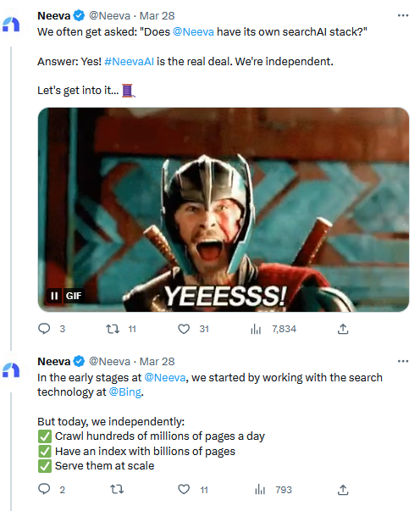The image size is (420, 511).
Task: Like the first tweet with 31 likes
Action: pos(184,329)
